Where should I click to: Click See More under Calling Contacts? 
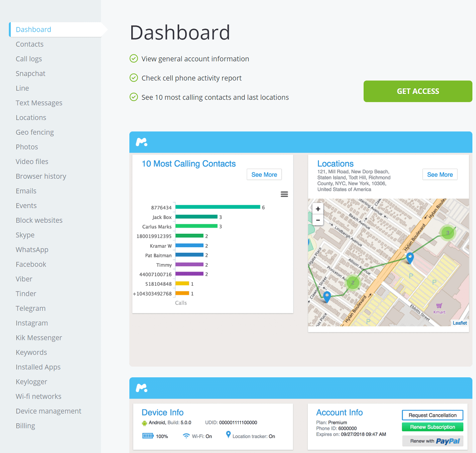coord(264,174)
